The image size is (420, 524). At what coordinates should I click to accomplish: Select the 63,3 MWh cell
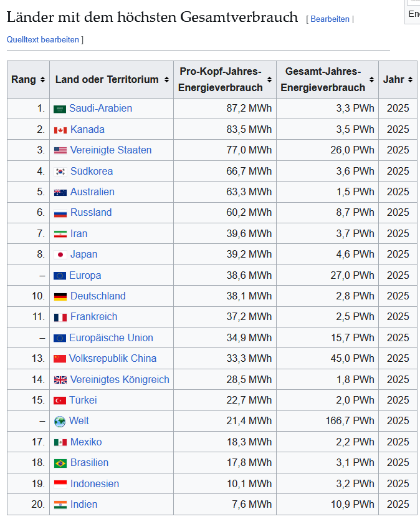point(225,192)
